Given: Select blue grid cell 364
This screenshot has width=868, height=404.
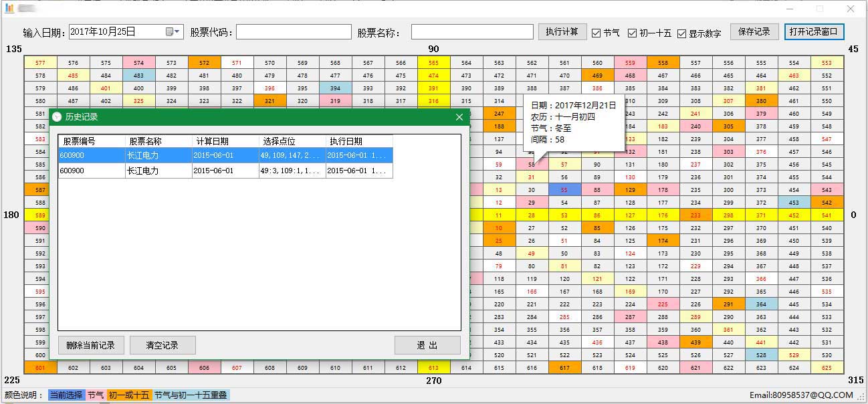Looking at the screenshot, I should [761, 304].
